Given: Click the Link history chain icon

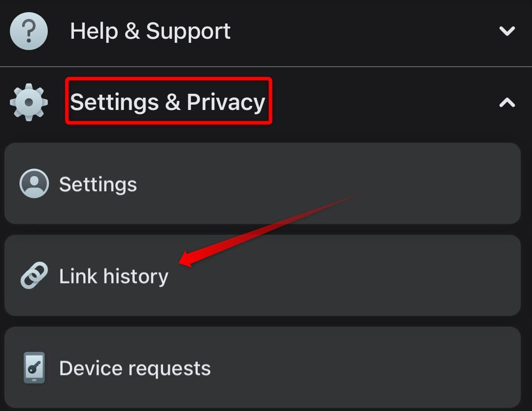Looking at the screenshot, I should point(34,275).
